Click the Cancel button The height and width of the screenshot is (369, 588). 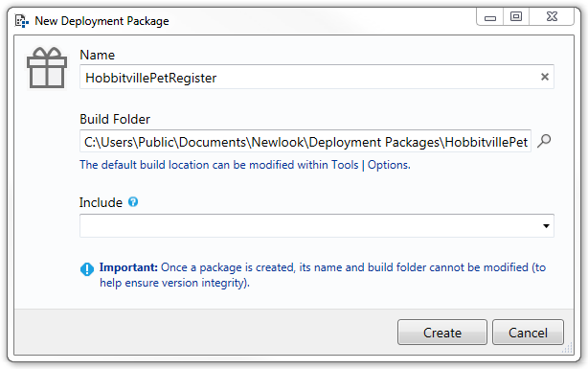tap(528, 333)
